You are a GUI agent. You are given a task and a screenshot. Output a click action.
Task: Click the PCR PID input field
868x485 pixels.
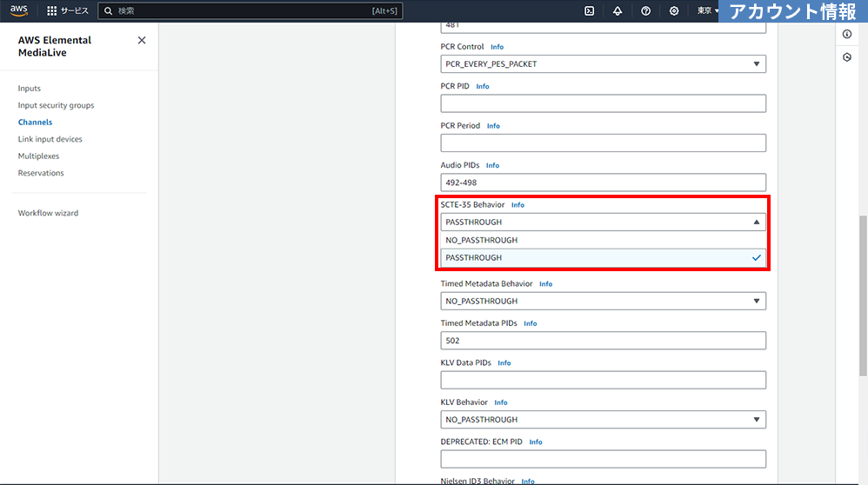[x=603, y=103]
